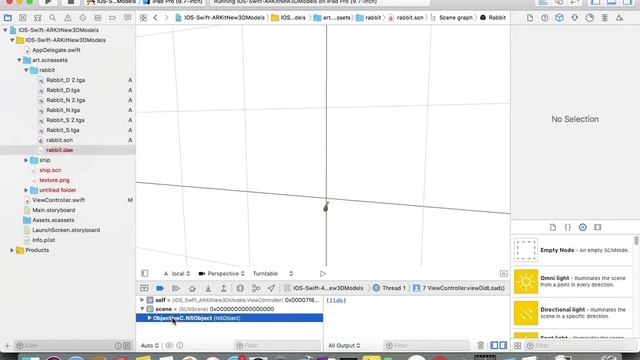This screenshot has width=640, height=360.
Task: Open the Report navigator icon
Action: (127, 18)
